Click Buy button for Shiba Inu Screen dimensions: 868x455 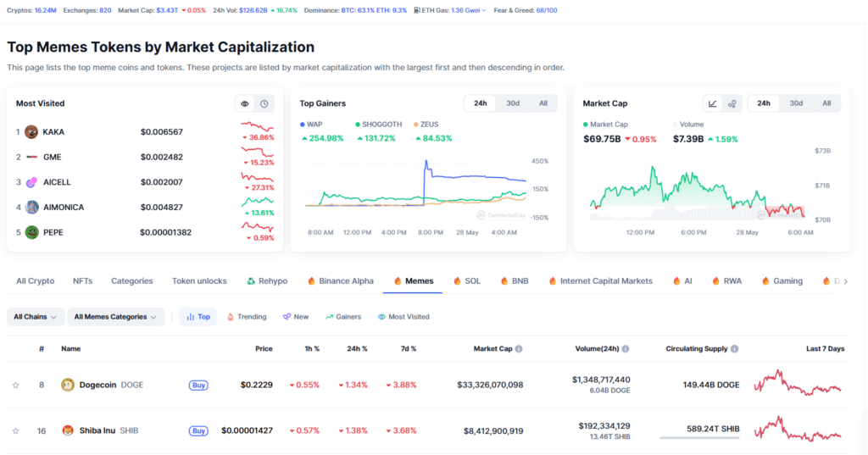coord(198,430)
